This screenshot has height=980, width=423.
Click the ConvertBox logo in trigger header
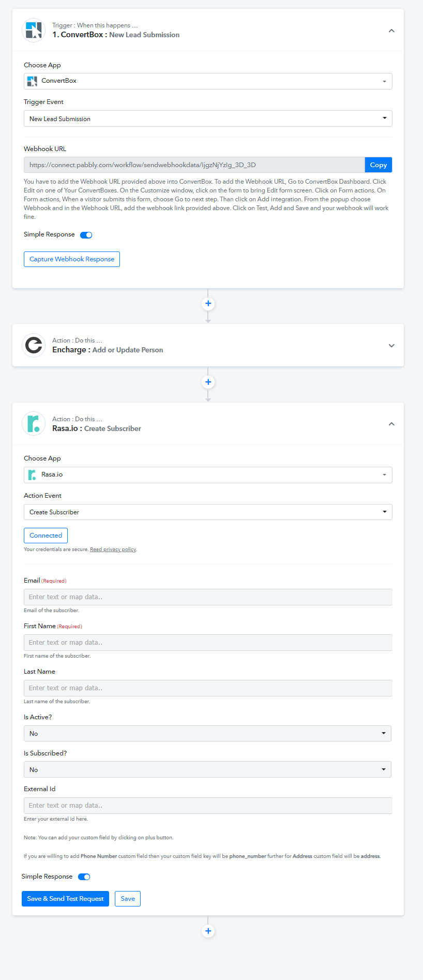click(34, 30)
